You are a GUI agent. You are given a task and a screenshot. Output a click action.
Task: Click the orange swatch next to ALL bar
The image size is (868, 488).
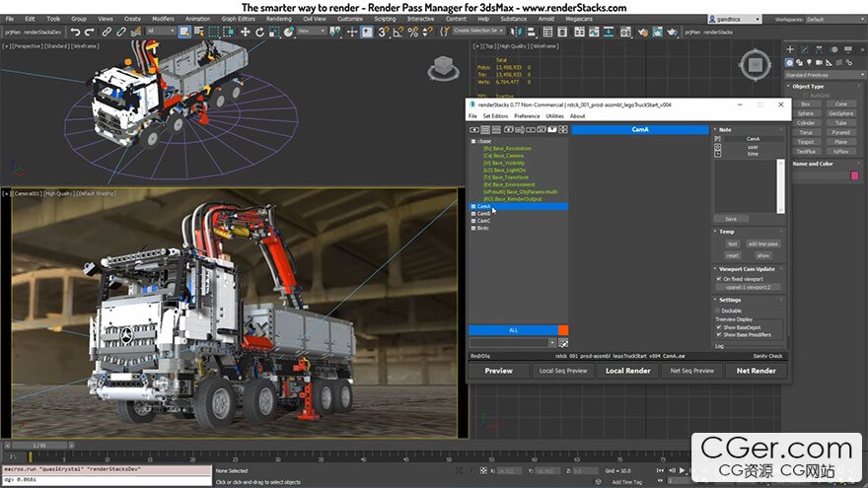coord(563,330)
